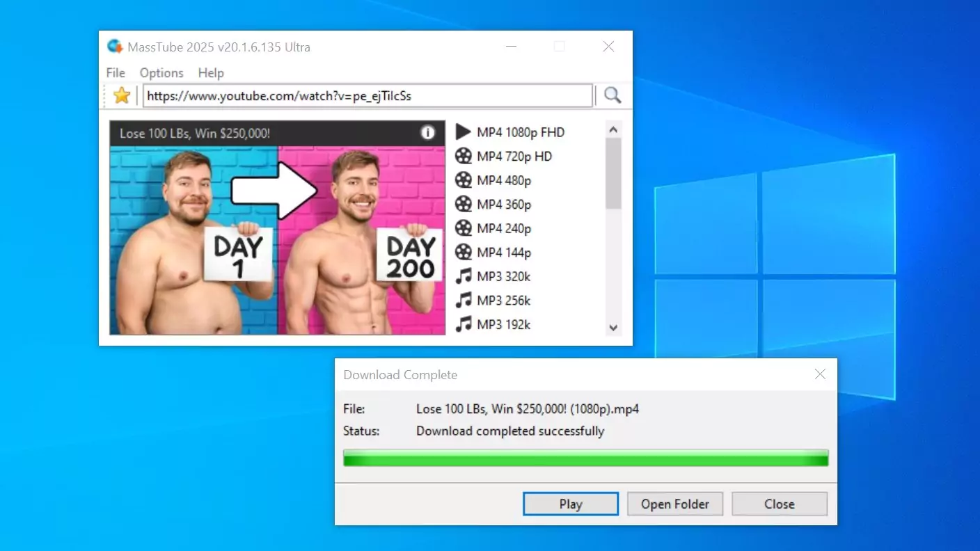Close the Download Complete dialog with X
The image size is (980, 551).
click(821, 374)
